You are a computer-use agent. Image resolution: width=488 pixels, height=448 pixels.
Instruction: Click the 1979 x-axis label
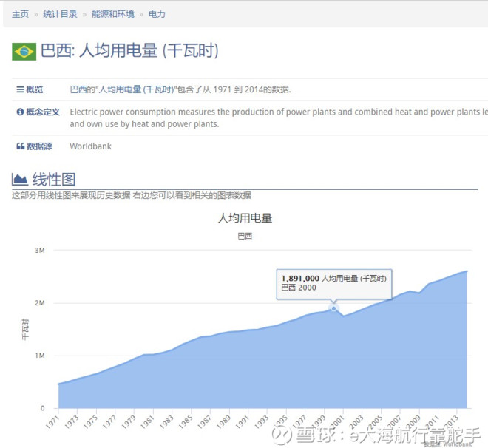click(x=129, y=422)
